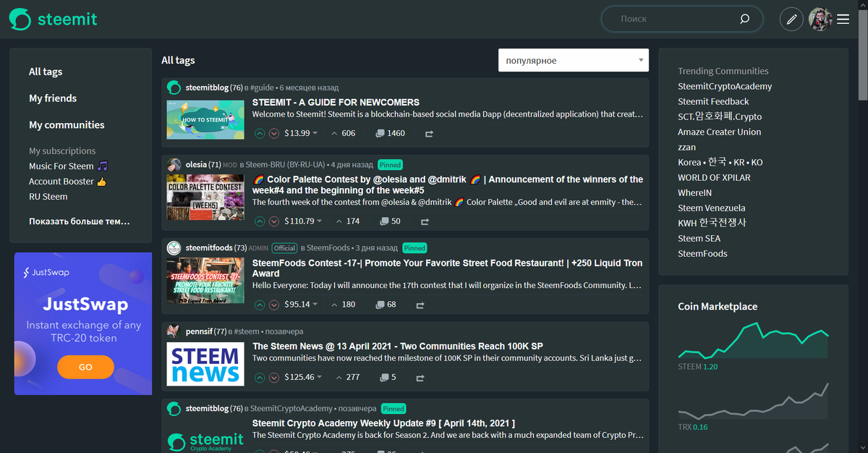The height and width of the screenshot is (453, 868).
Task: Open the hamburger main menu
Action: pos(843,19)
